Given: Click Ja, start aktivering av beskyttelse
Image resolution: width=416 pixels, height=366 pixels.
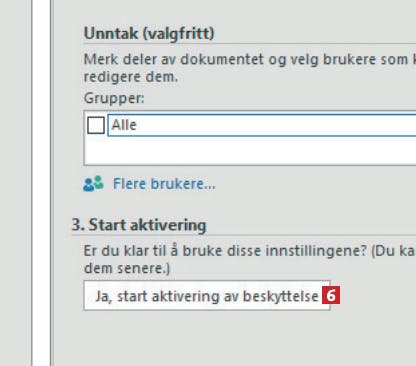Looking at the screenshot, I should click(x=207, y=296).
